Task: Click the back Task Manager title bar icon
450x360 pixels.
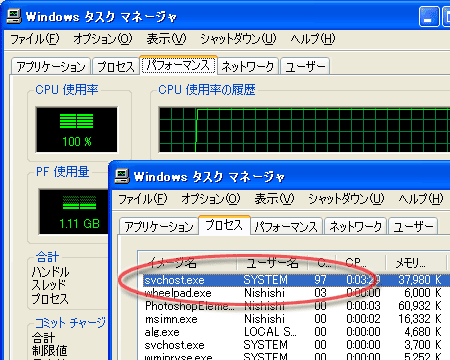Action: tap(14, 16)
